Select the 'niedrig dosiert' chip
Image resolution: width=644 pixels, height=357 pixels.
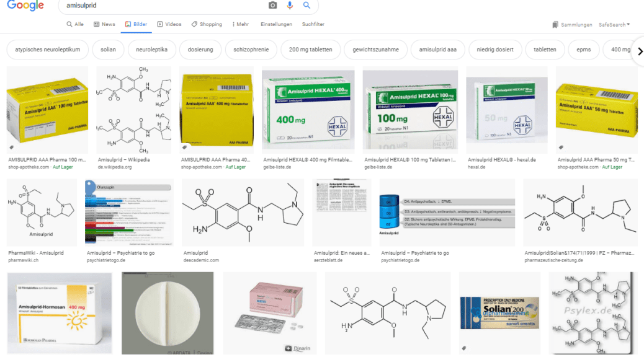coord(495,50)
